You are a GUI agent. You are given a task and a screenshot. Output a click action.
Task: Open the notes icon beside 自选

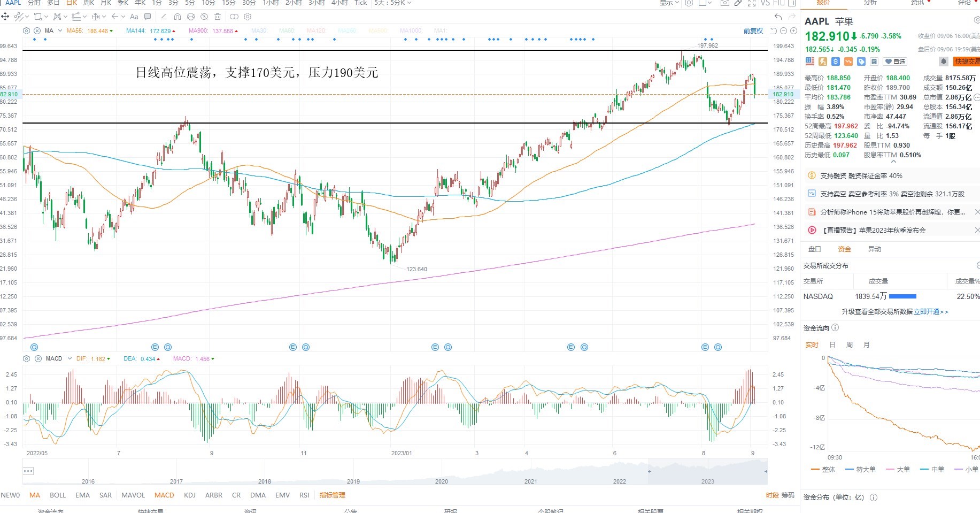(874, 62)
